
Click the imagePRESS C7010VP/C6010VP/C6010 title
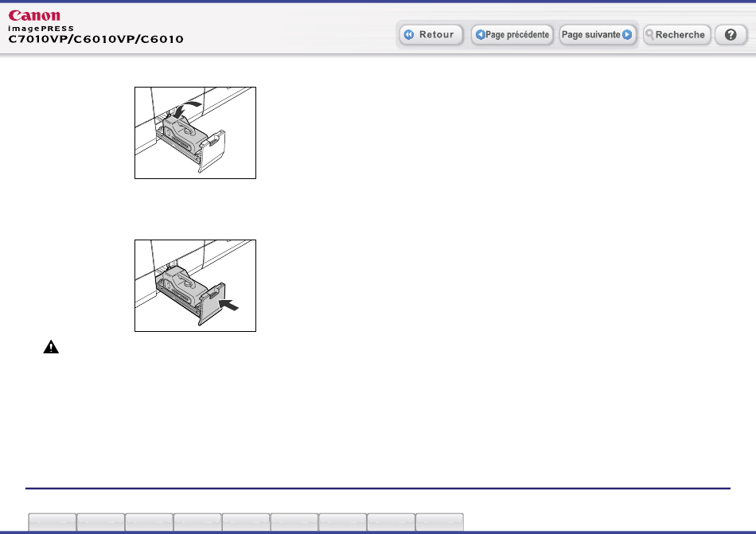(x=95, y=35)
